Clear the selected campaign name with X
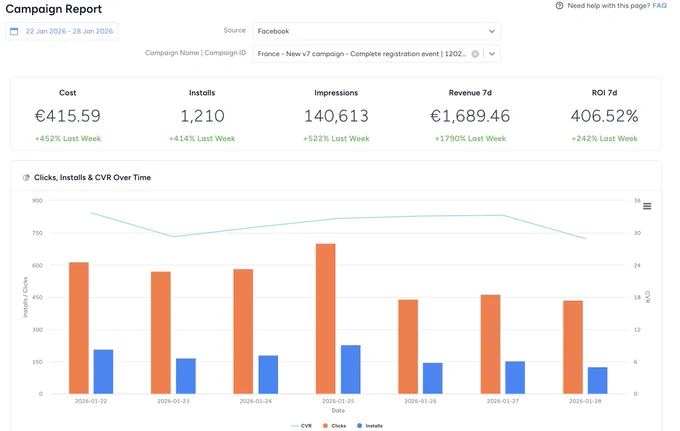Screen dimensions: 680x431 tap(475, 54)
